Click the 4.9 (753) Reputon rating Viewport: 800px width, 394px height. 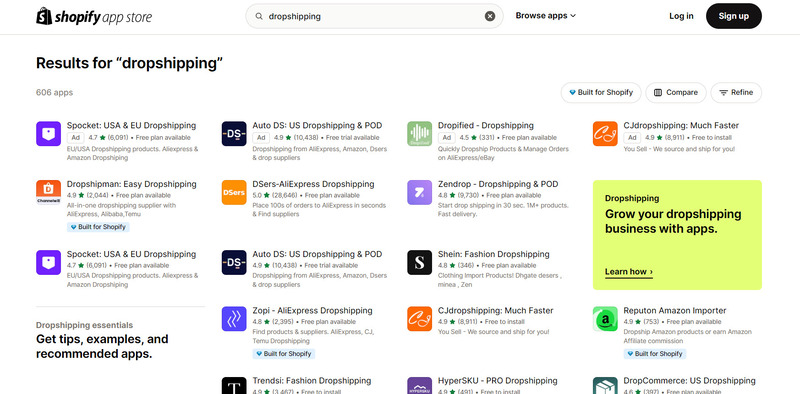641,322
